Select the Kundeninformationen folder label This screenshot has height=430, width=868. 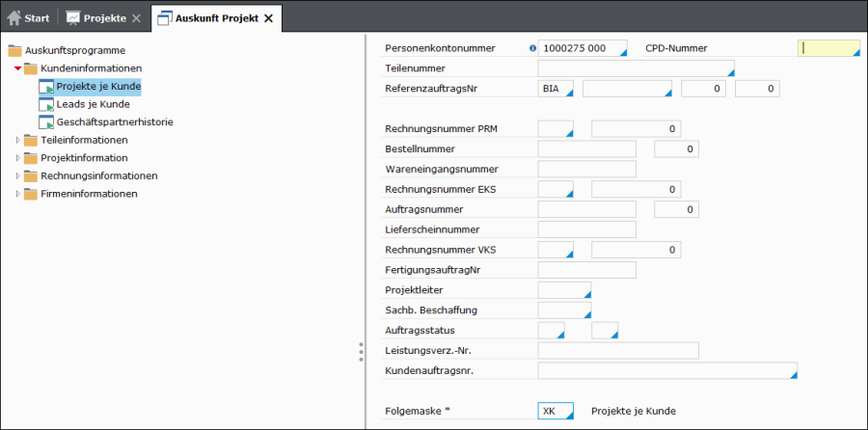click(92, 68)
